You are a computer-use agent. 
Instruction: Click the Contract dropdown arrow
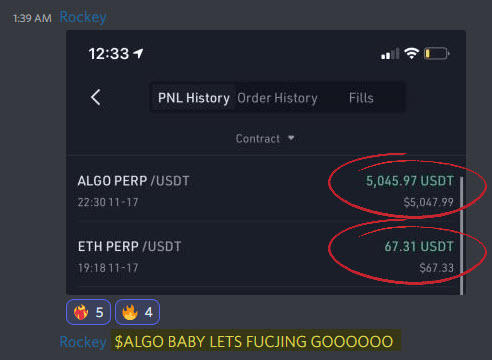pyautogui.click(x=291, y=138)
